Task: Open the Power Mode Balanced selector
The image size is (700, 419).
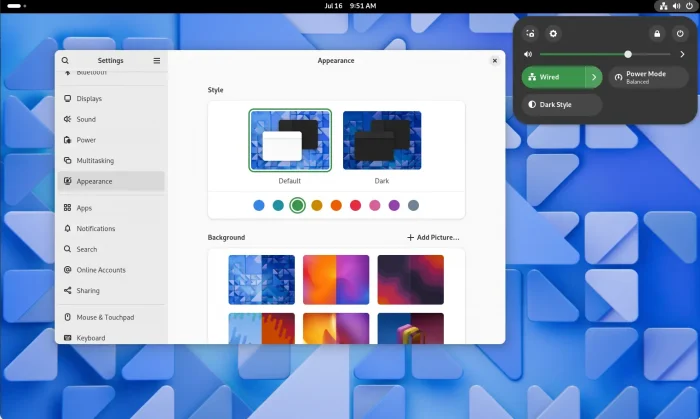Action: [648, 77]
